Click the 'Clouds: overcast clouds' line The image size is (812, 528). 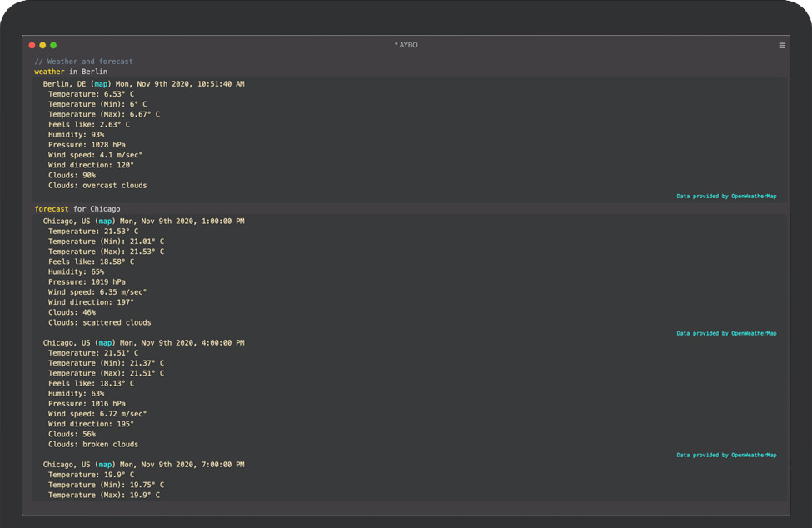tap(97, 186)
